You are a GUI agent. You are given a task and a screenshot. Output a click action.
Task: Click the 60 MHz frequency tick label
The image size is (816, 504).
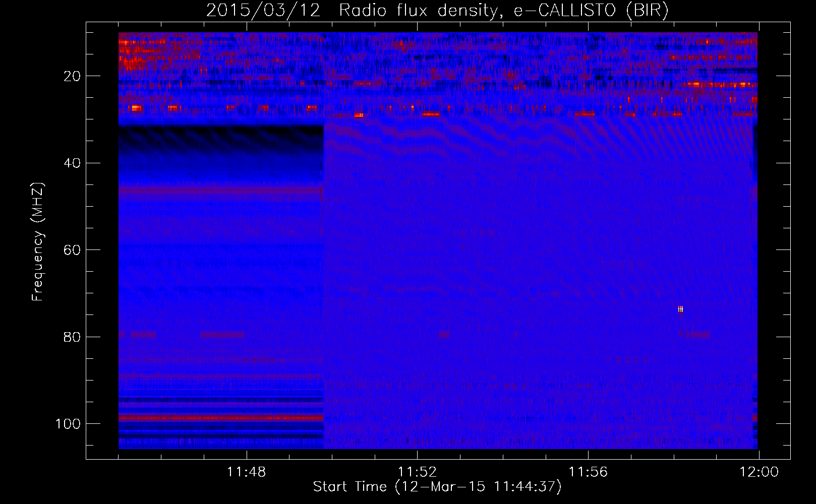[72, 250]
